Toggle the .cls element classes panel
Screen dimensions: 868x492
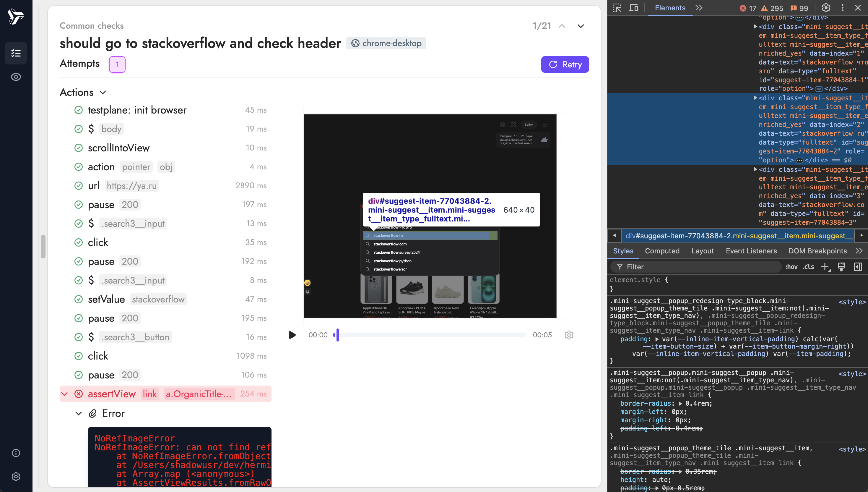click(x=808, y=267)
